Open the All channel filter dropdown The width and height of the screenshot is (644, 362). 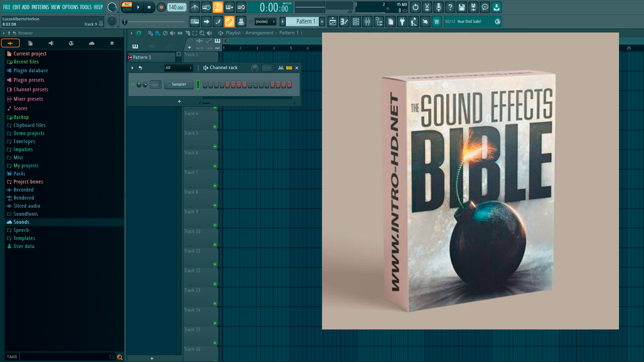click(179, 68)
